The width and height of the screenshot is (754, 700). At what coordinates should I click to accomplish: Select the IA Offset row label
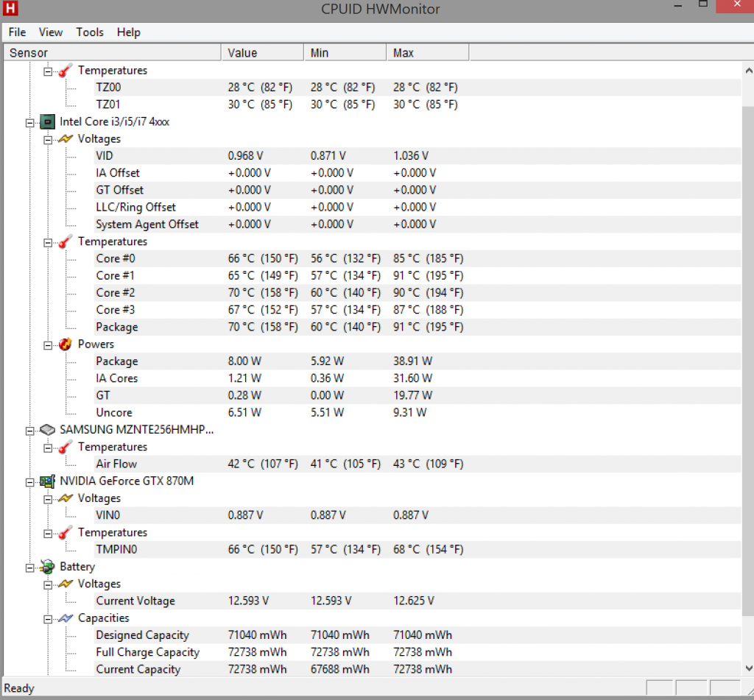pyautogui.click(x=118, y=173)
